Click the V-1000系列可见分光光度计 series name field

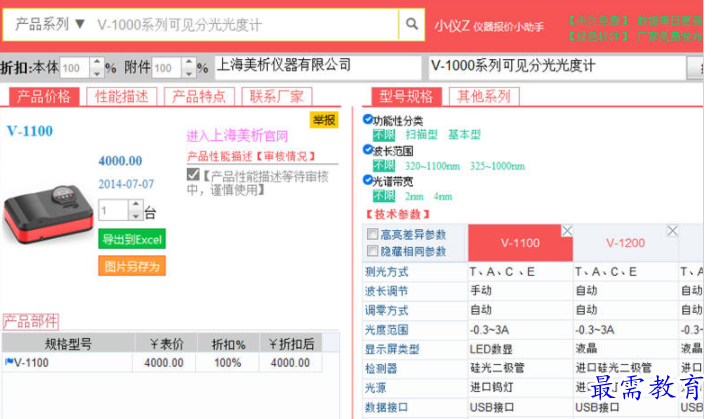coord(557,67)
